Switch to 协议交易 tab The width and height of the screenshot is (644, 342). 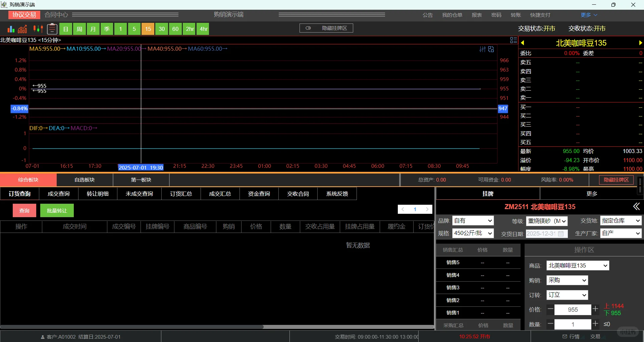click(24, 15)
